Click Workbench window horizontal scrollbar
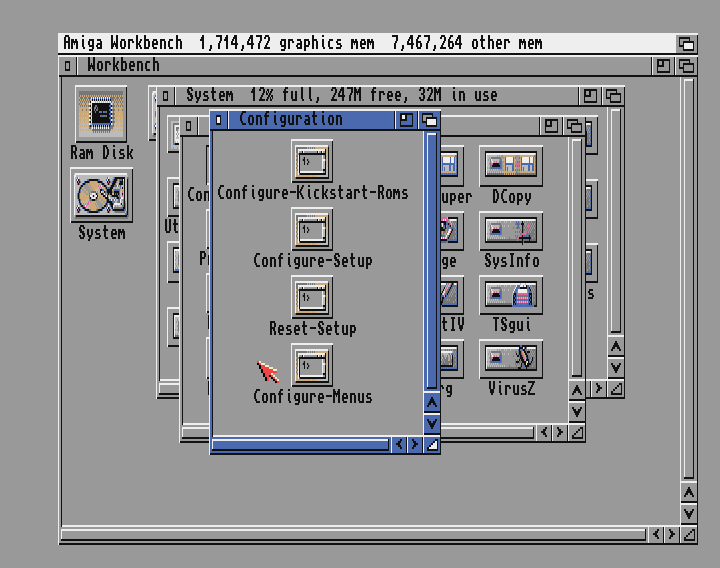Viewport: 720px width, 568px height. 354,534
